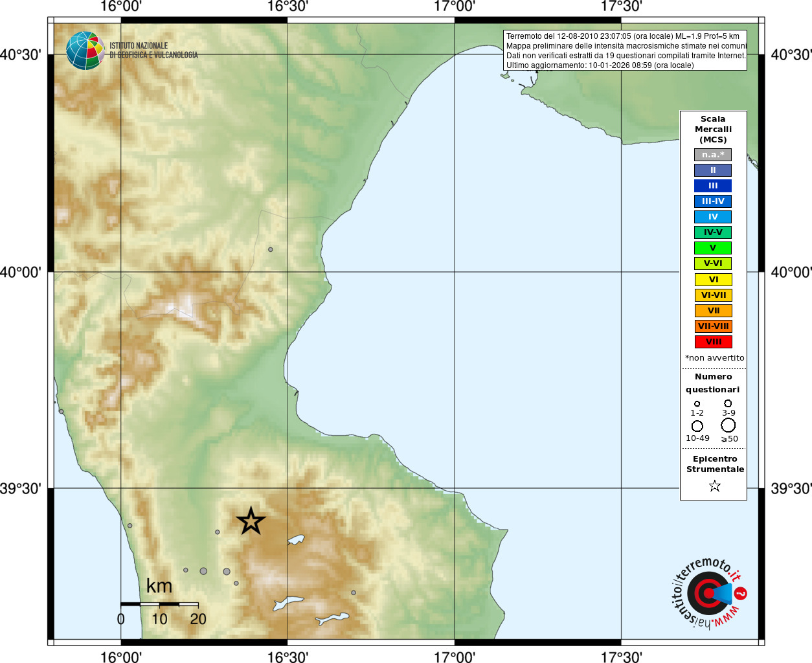Viewport: 812px width, 663px height.
Task: Click the top 16°00' longitude label
Action: point(121,6)
